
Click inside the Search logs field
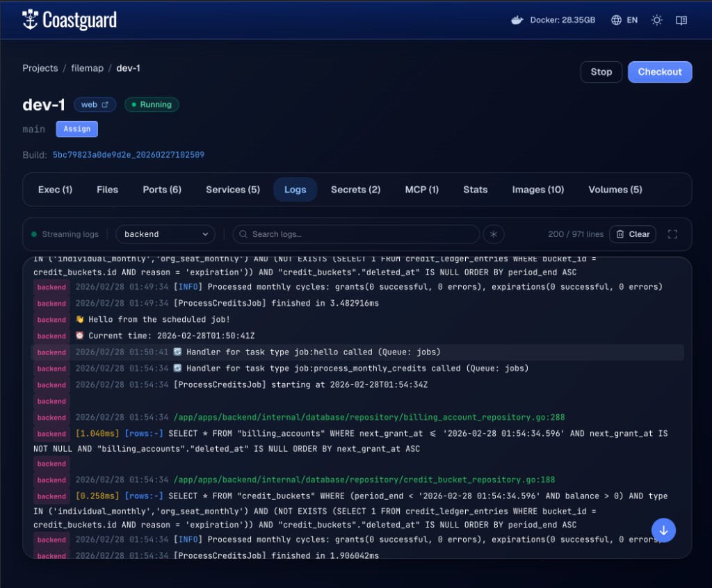(x=355, y=234)
